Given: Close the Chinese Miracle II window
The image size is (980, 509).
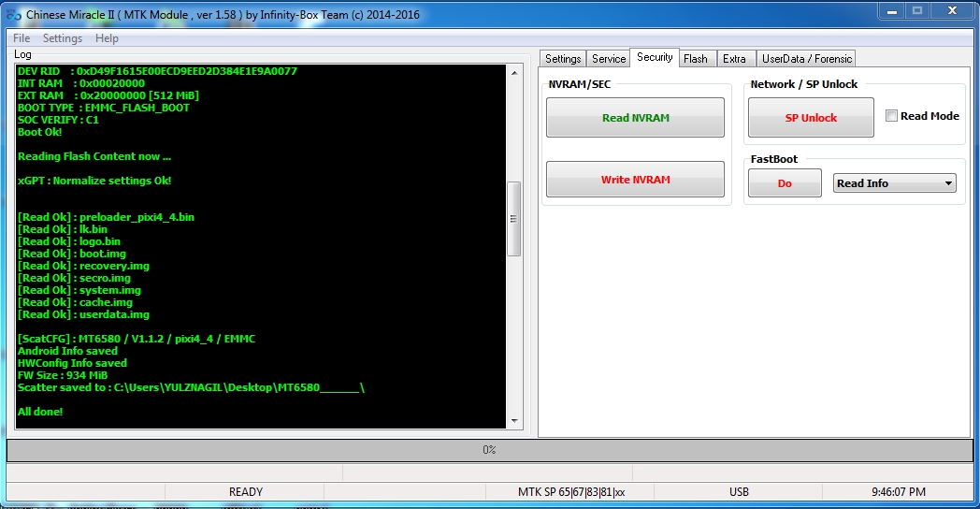Looking at the screenshot, I should (952, 11).
